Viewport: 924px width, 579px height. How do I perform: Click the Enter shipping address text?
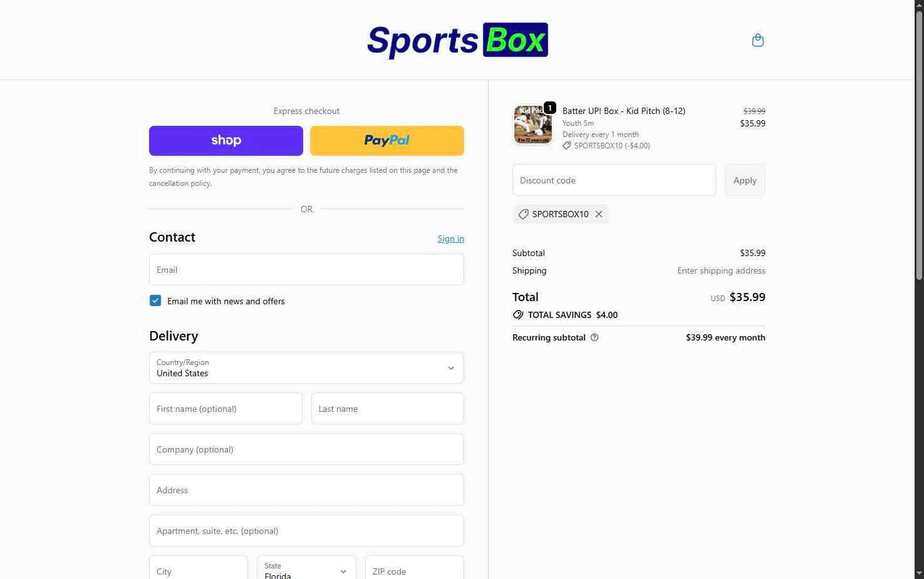pos(721,270)
